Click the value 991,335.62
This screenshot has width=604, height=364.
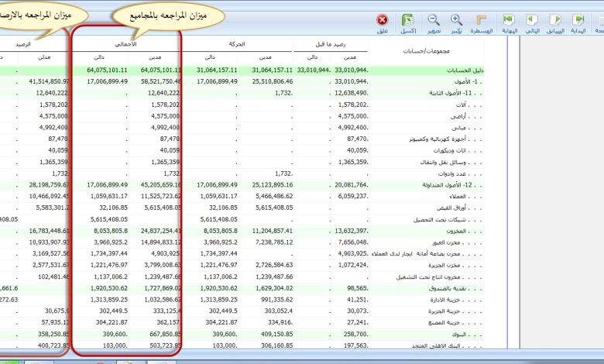[276, 300]
